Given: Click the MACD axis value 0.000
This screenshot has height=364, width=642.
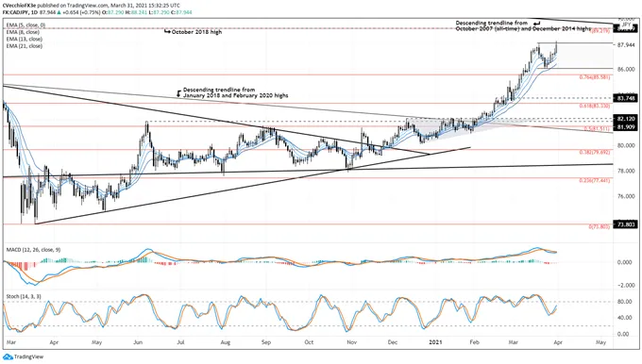Looking at the screenshot, I should 625,262.
